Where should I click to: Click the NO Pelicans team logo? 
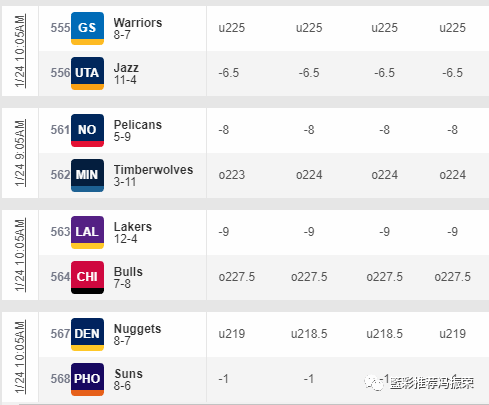(87, 130)
